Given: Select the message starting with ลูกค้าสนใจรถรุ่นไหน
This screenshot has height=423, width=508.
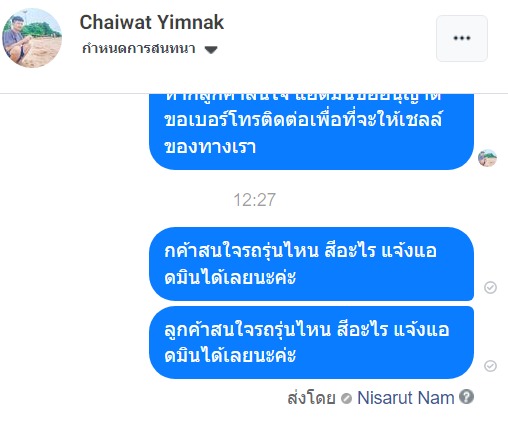Looking at the screenshot, I should 311,343.
